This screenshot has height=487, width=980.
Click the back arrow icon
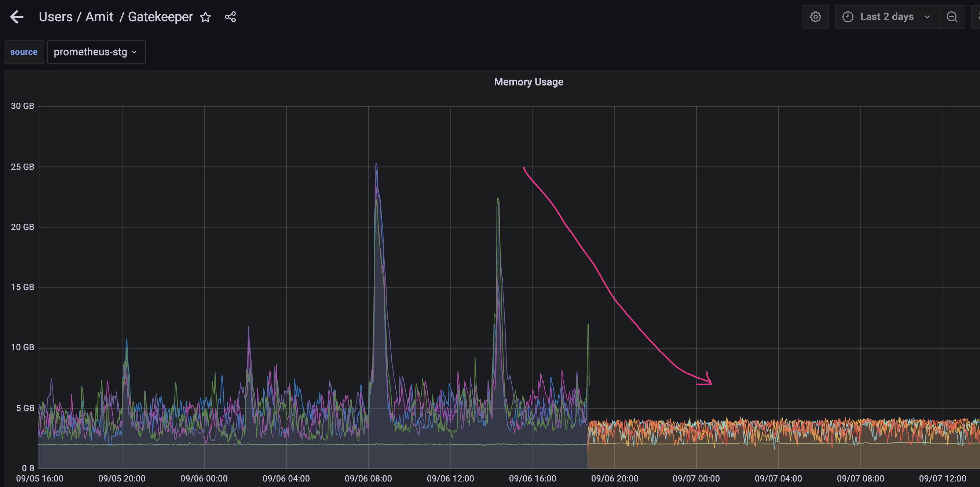(x=17, y=17)
